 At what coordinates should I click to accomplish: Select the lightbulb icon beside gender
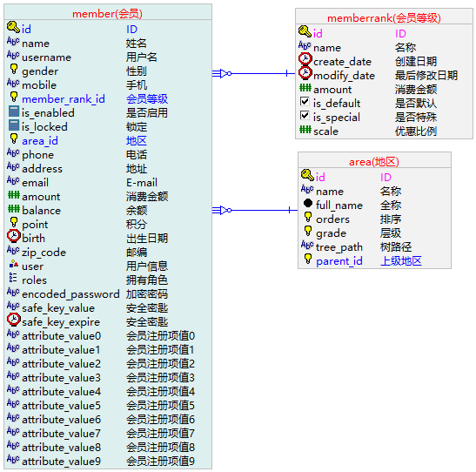14,69
